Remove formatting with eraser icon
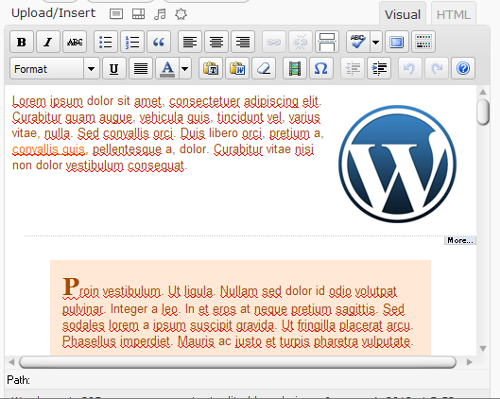Image resolution: width=500 pixels, height=399 pixels. tap(263, 69)
